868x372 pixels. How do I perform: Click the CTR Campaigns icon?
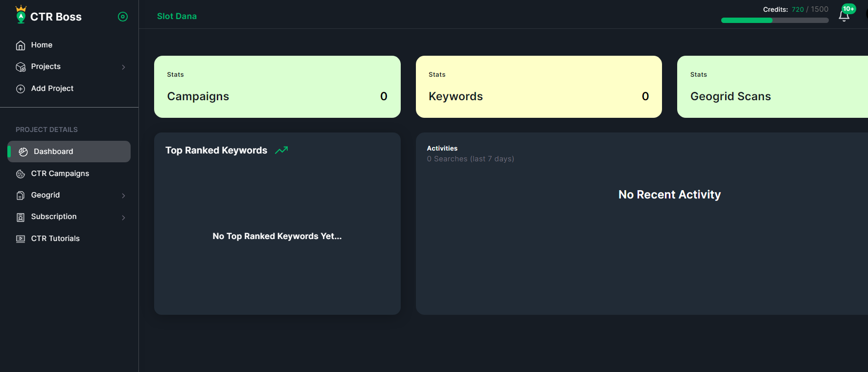point(21,174)
